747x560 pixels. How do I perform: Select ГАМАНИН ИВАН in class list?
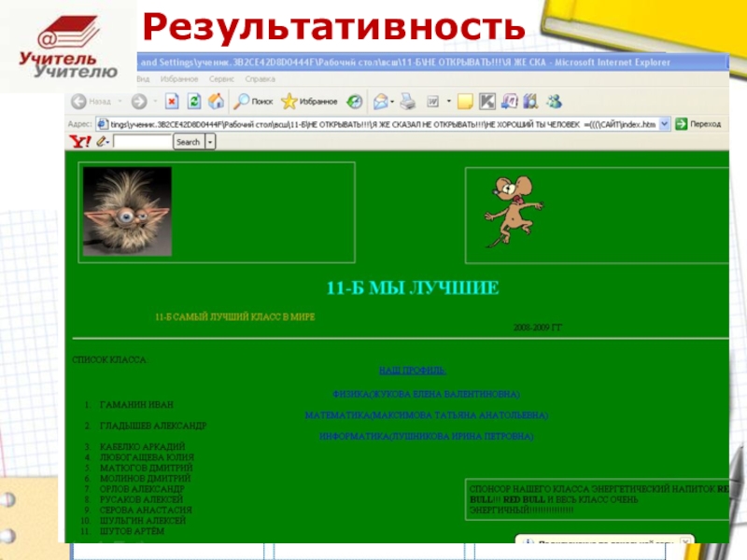[x=136, y=405]
